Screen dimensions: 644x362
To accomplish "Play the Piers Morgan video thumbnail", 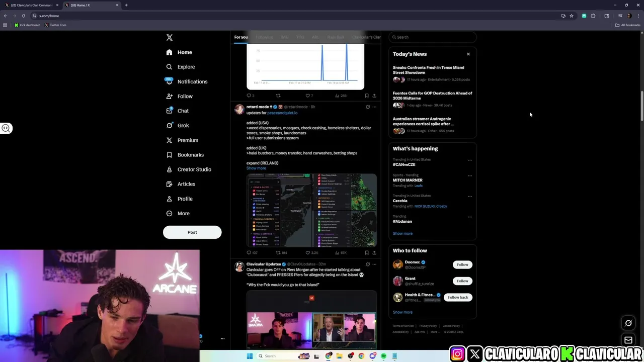I will (311, 320).
